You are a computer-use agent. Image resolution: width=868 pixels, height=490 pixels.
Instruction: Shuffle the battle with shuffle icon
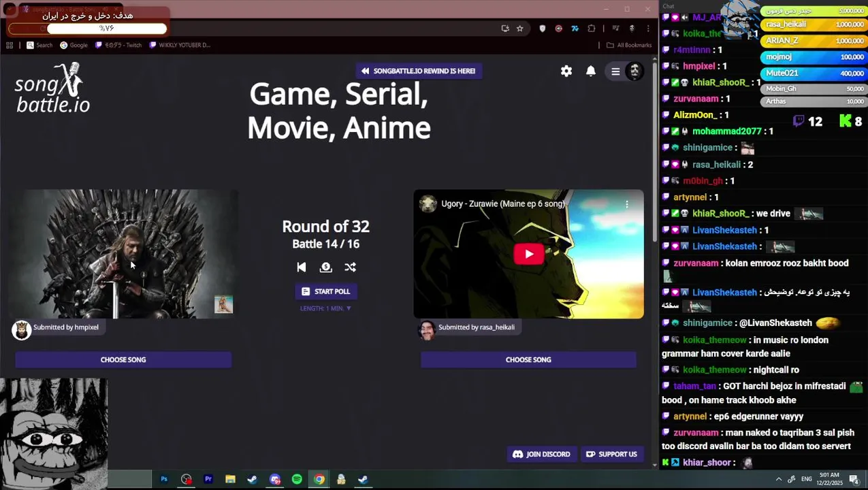point(350,267)
